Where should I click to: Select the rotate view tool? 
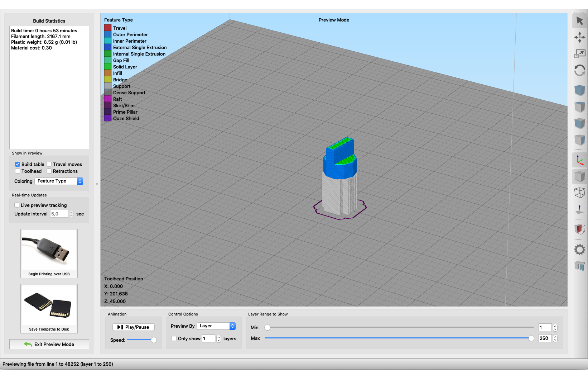pos(579,70)
